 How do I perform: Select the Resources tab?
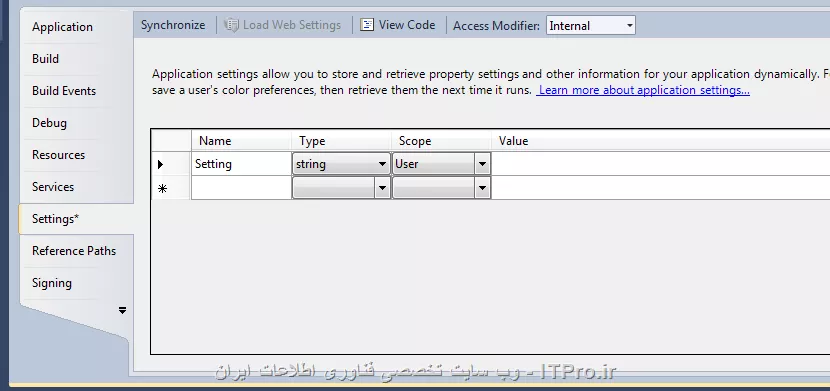click(x=58, y=155)
